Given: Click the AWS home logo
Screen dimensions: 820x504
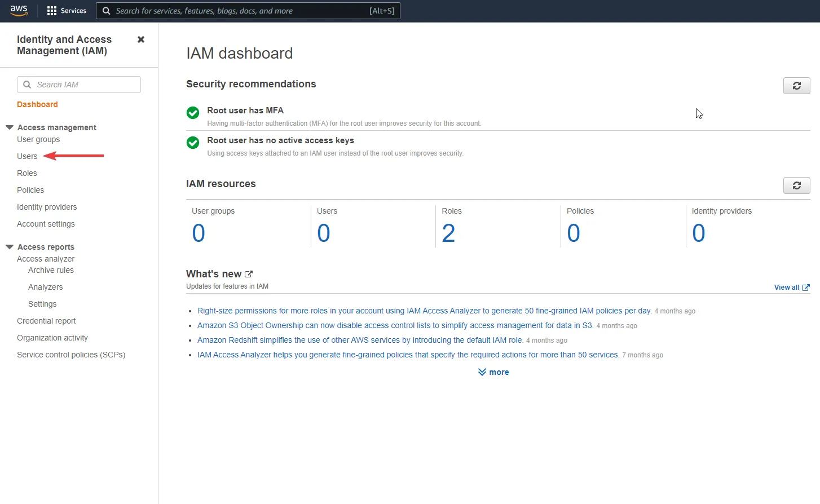Looking at the screenshot, I should 19,10.
